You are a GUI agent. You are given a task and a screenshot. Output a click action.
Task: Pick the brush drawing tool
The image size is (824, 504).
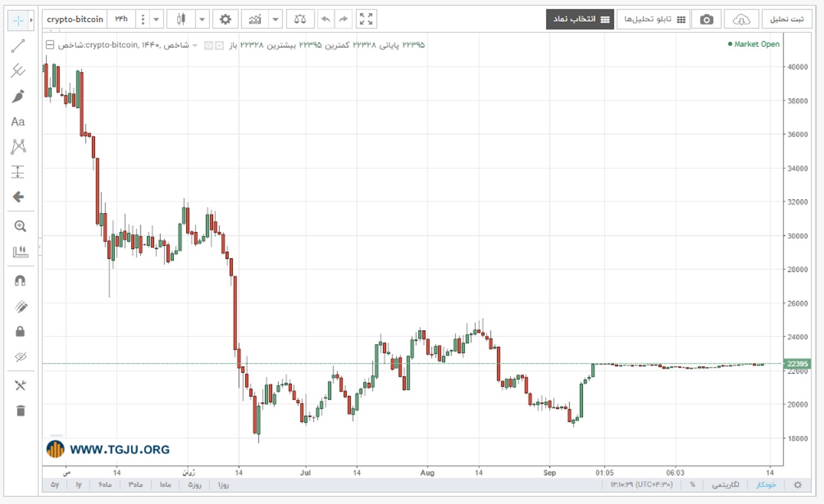click(x=18, y=96)
